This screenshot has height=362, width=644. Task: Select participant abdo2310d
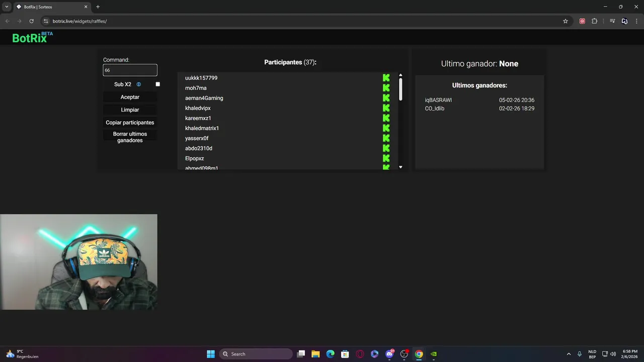[199, 148]
